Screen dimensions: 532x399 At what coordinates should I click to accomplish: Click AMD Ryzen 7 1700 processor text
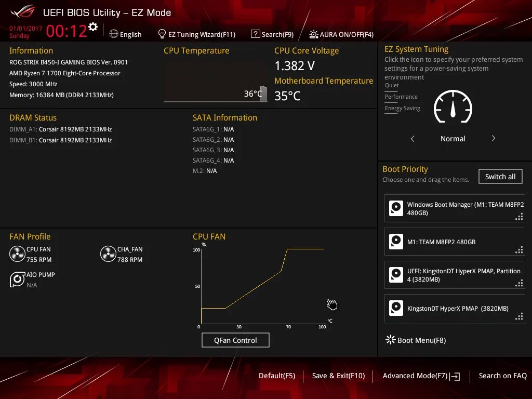65,73
